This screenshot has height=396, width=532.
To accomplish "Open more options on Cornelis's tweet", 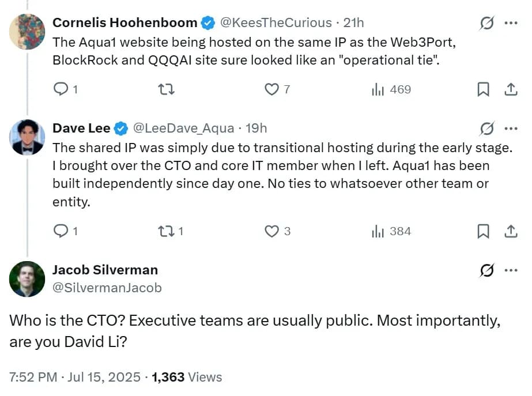I will click(x=511, y=23).
